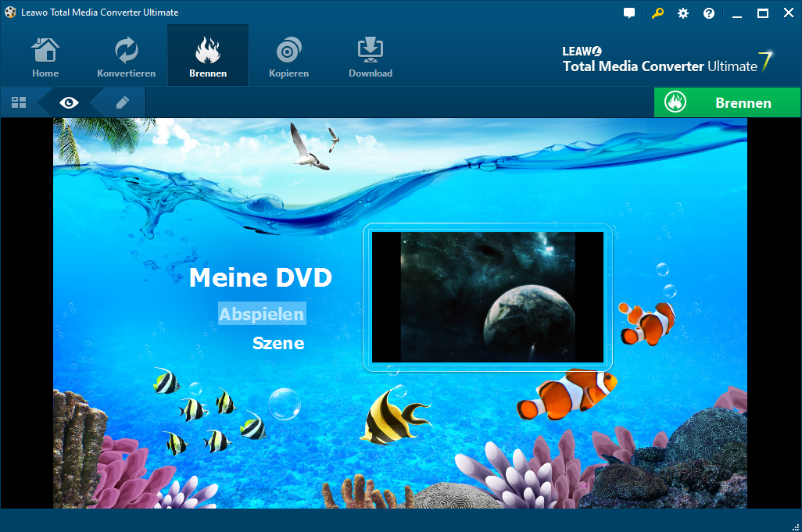The height and width of the screenshot is (532, 802).
Task: Open settings with the gear icon
Action: tap(683, 13)
